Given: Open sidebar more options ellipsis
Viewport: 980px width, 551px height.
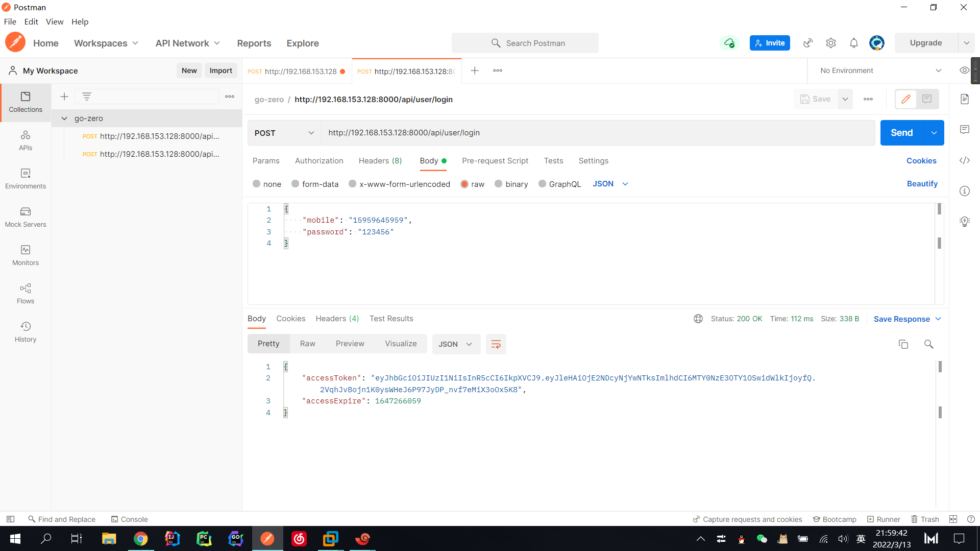Looking at the screenshot, I should pyautogui.click(x=230, y=97).
